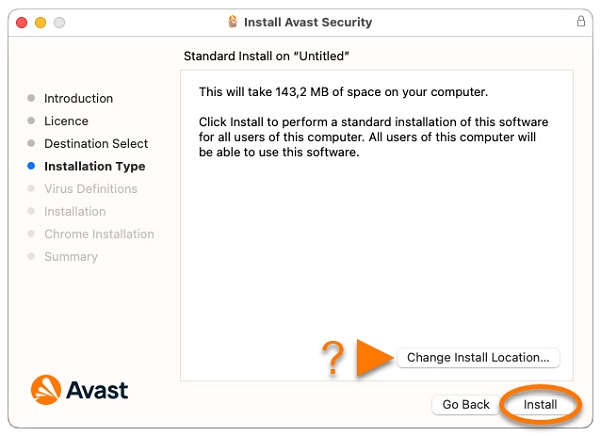Select the Destination Select step

click(x=96, y=144)
